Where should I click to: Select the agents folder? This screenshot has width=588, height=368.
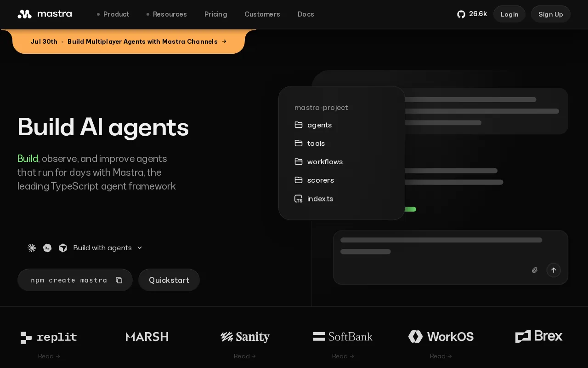(x=313, y=125)
